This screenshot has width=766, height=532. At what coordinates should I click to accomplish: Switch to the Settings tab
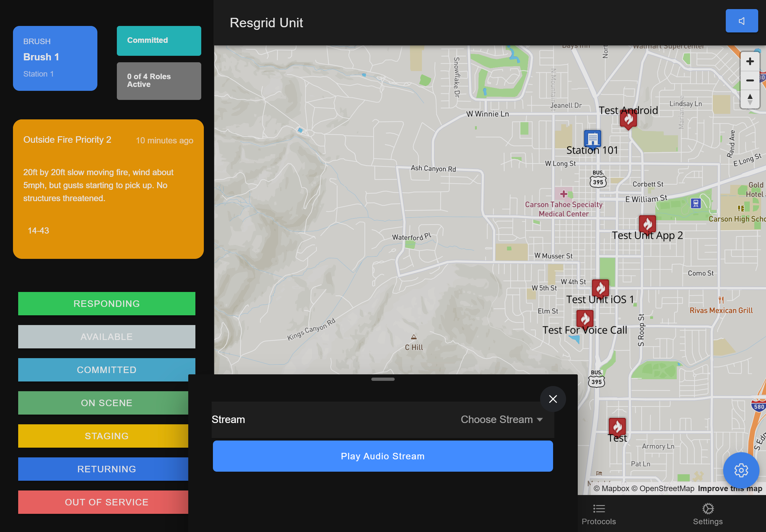point(707,514)
